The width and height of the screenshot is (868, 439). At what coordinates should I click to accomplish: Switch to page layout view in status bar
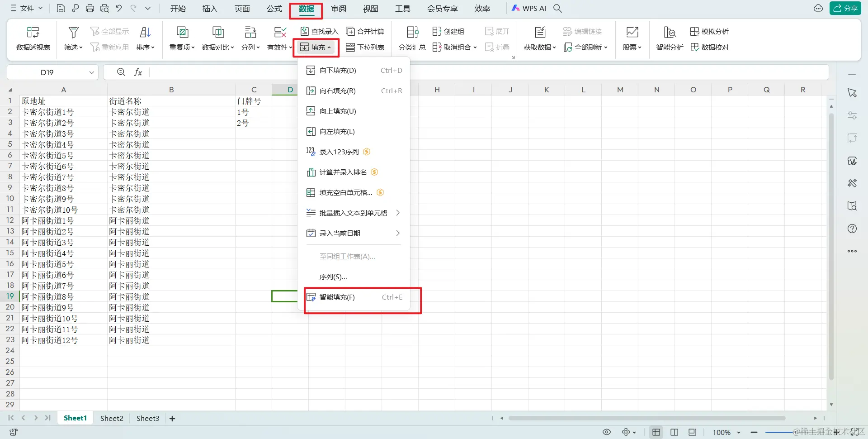click(x=692, y=432)
